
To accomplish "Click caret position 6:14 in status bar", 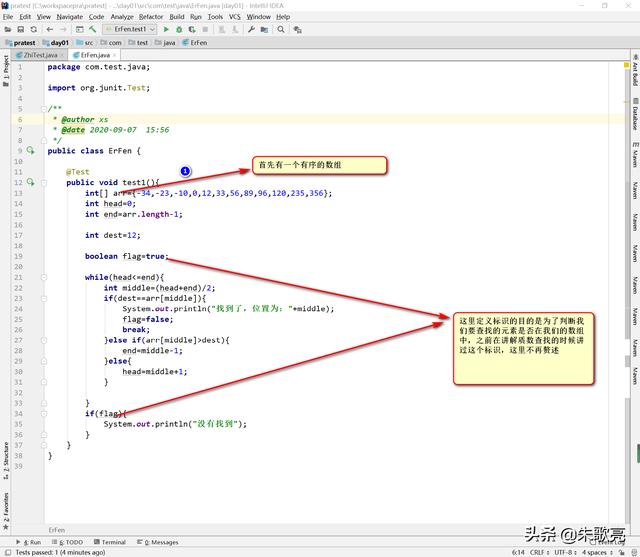I will 518,552.
